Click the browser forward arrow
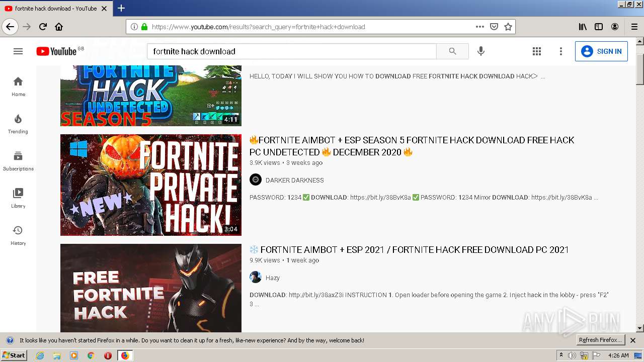Screen dimensions: 644x362 [x=27, y=27]
